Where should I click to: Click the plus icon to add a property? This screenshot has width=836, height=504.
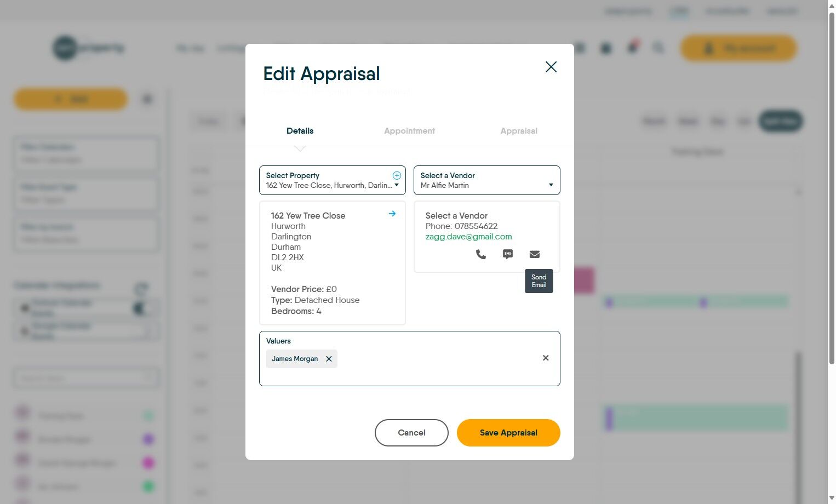tap(396, 175)
